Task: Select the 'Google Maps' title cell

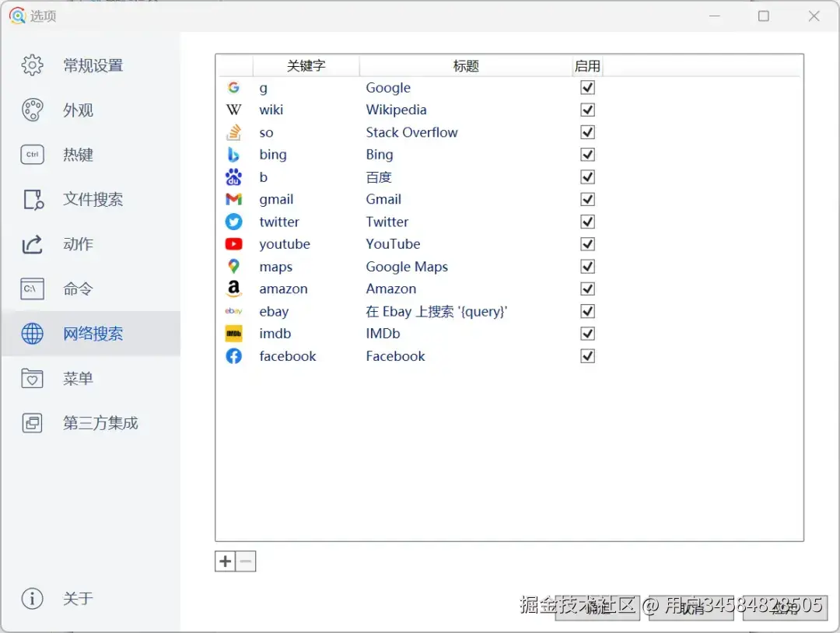Action: click(x=407, y=267)
